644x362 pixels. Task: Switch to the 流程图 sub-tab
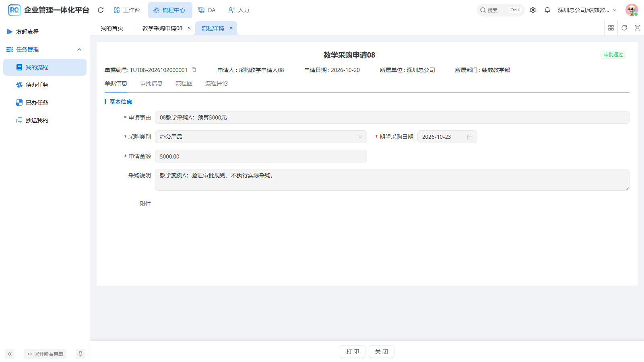184,83
